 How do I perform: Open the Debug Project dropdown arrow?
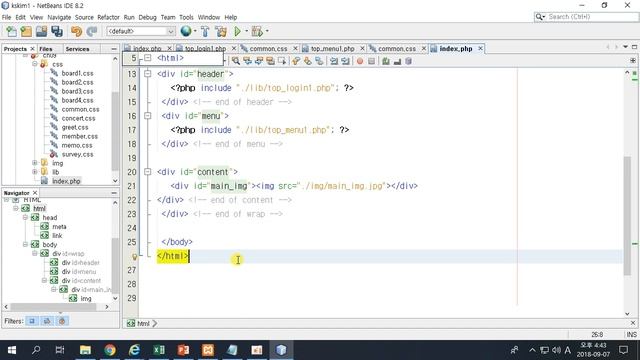(x=267, y=31)
